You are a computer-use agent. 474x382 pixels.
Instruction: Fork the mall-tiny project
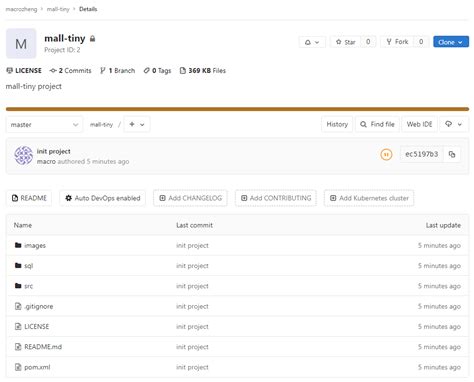[x=397, y=42]
